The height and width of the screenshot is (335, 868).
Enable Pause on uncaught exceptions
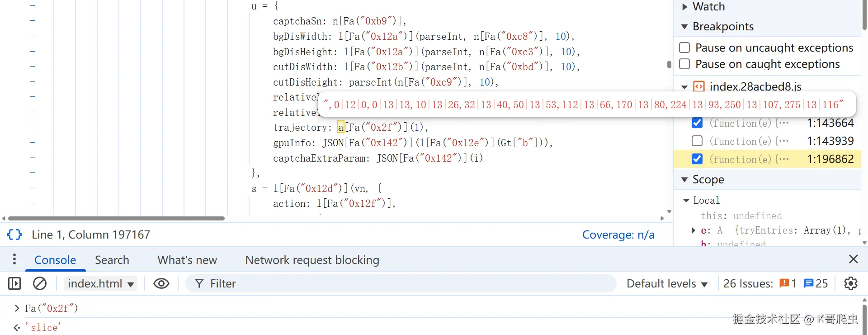[x=685, y=48]
